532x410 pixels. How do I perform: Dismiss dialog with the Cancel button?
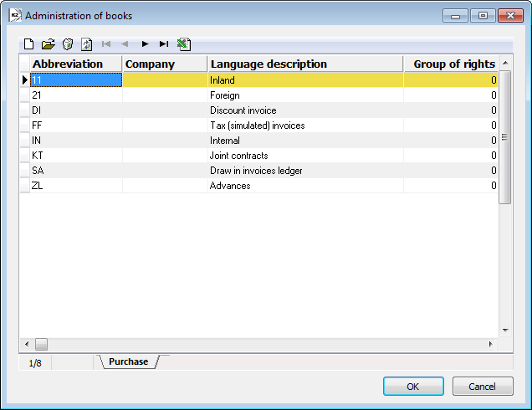483,387
